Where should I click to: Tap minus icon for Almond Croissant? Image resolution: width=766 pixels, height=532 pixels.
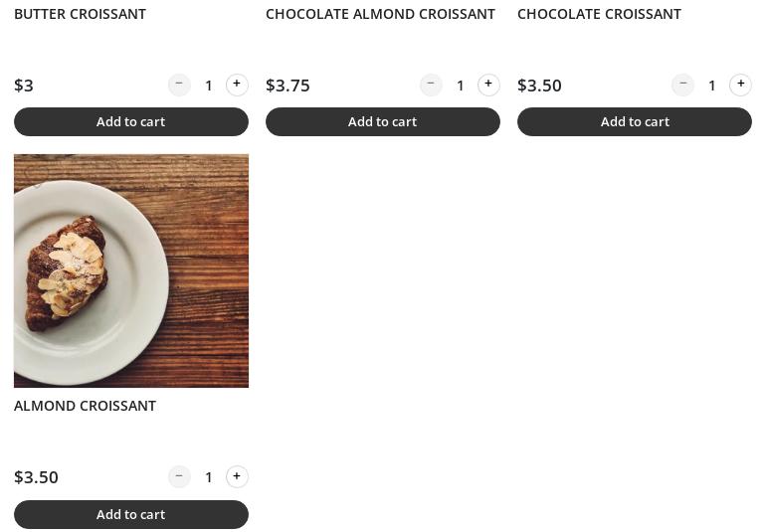179,476
